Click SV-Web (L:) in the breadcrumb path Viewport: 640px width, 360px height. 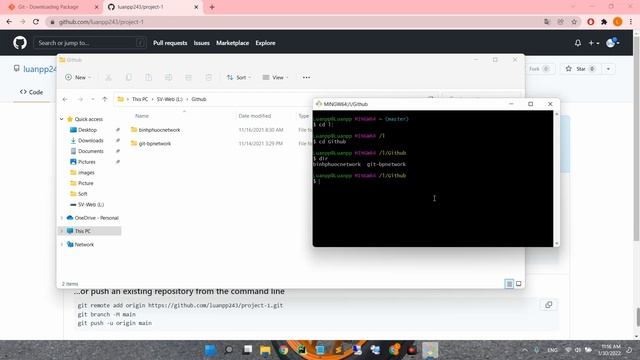point(169,99)
